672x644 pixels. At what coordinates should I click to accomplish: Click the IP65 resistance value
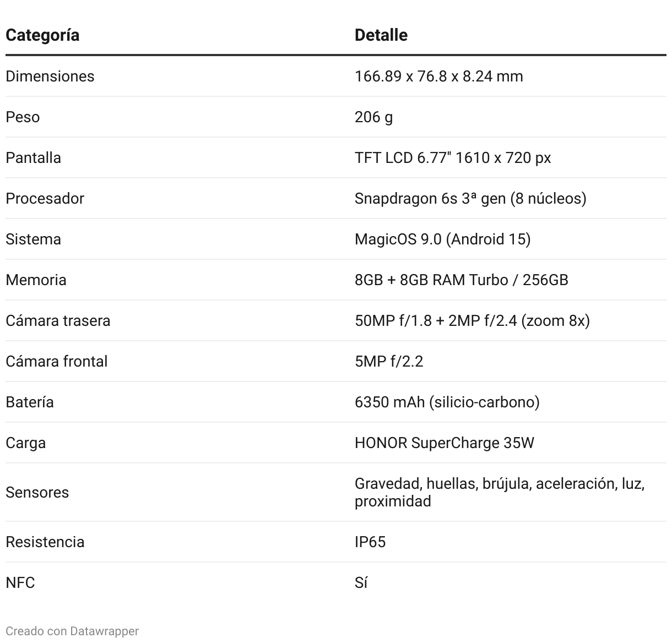tap(370, 542)
